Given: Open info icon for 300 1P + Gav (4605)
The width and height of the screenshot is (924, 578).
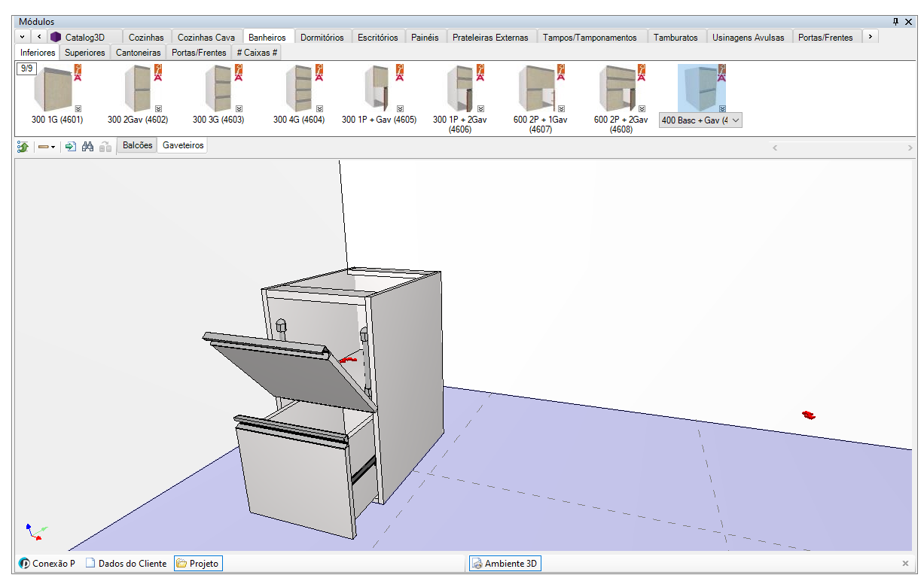Looking at the screenshot, I should click(400, 72).
